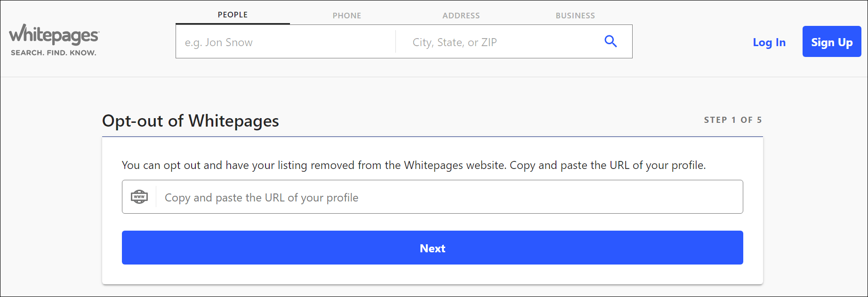Click the STEP 1 OF 5 indicator
Screen dimensions: 868x297
pos(733,120)
